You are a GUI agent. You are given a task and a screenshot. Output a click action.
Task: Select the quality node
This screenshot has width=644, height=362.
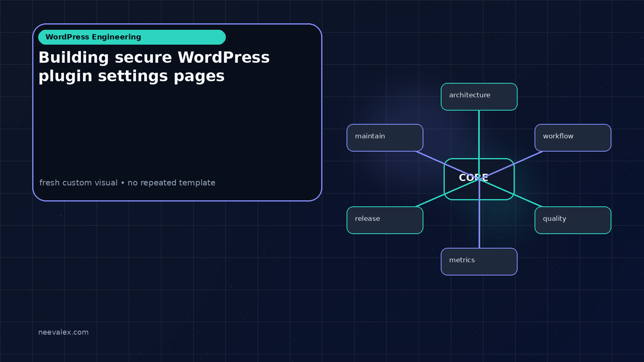tap(573, 220)
